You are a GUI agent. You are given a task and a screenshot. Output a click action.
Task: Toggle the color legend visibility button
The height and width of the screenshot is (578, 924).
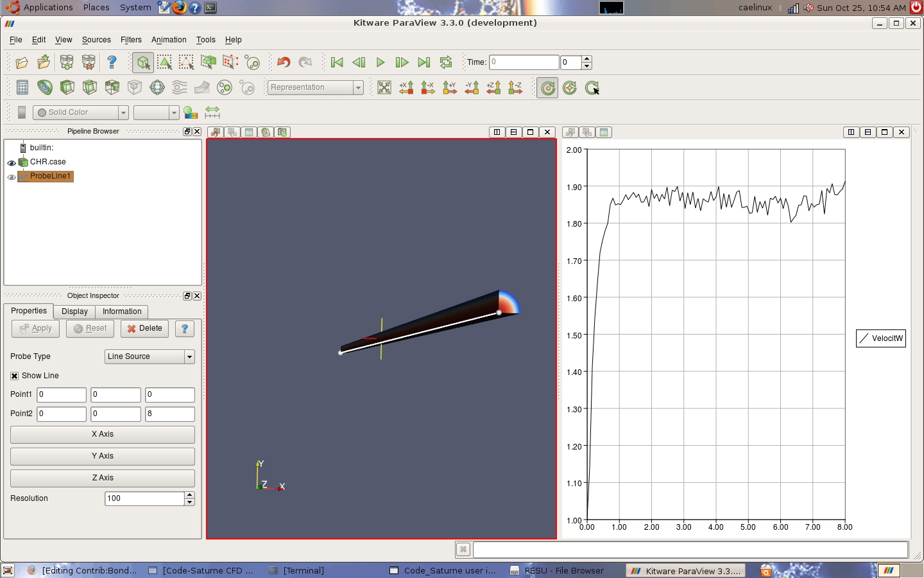tap(22, 112)
